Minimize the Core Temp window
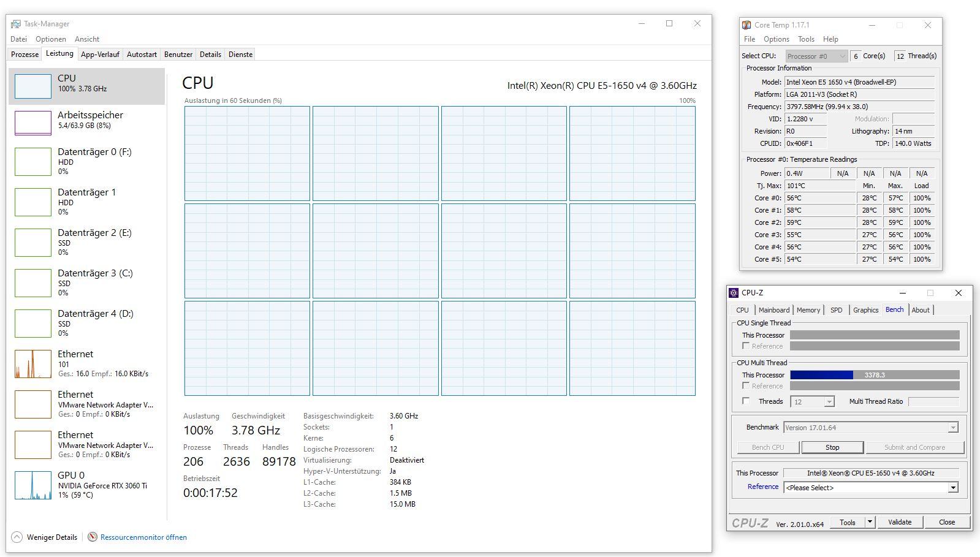The image size is (980, 557). pyautogui.click(x=872, y=25)
